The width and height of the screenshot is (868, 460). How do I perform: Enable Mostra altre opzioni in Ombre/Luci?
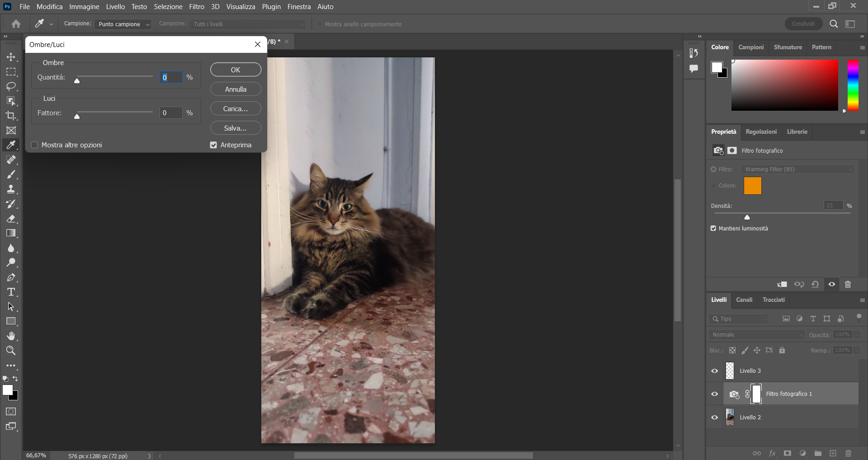(x=34, y=145)
